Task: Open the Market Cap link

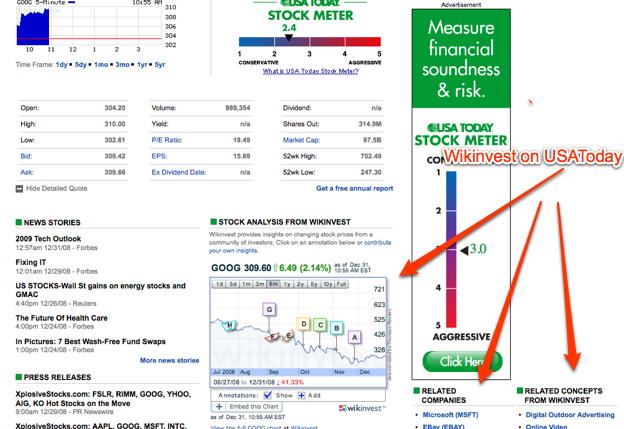Action: [x=301, y=140]
